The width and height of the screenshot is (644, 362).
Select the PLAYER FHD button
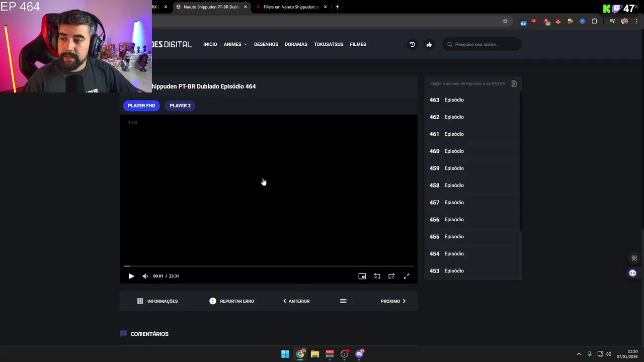point(141,106)
